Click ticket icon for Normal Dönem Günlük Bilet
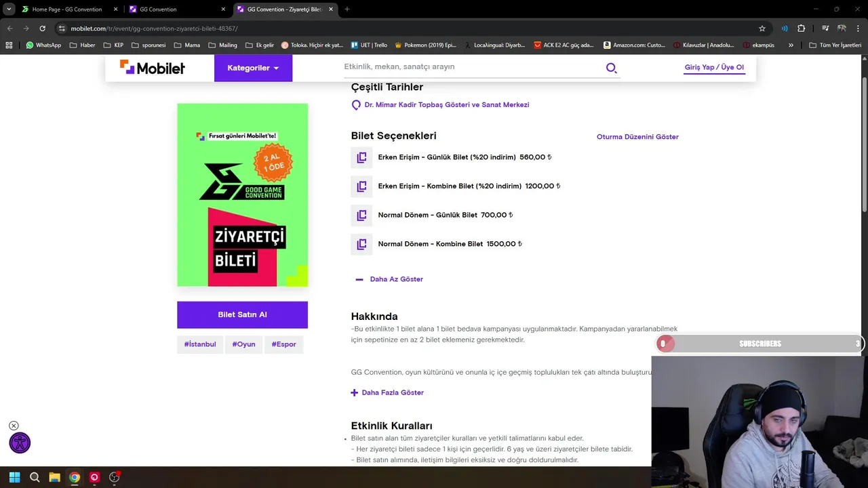Viewport: 868px width, 488px height. [x=361, y=216]
